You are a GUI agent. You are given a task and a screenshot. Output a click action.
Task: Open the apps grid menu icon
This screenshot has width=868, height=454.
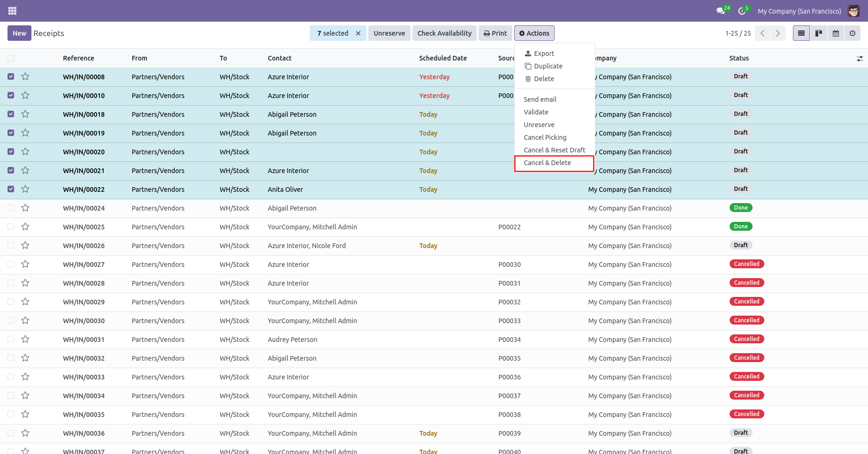click(13, 11)
